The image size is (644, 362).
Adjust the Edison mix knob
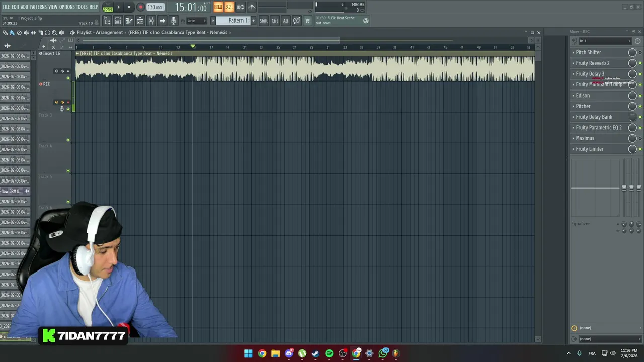tap(632, 96)
